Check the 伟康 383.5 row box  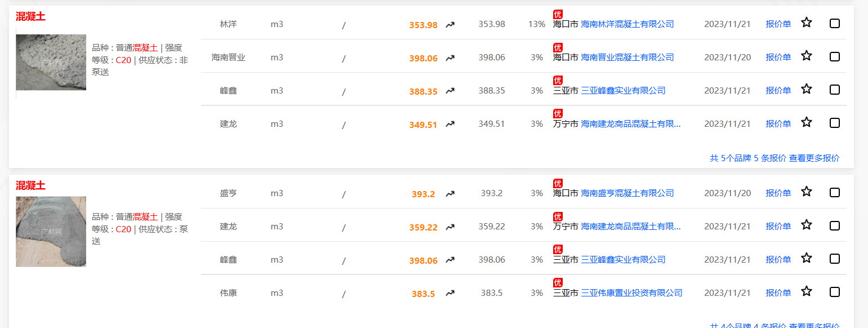(x=835, y=292)
